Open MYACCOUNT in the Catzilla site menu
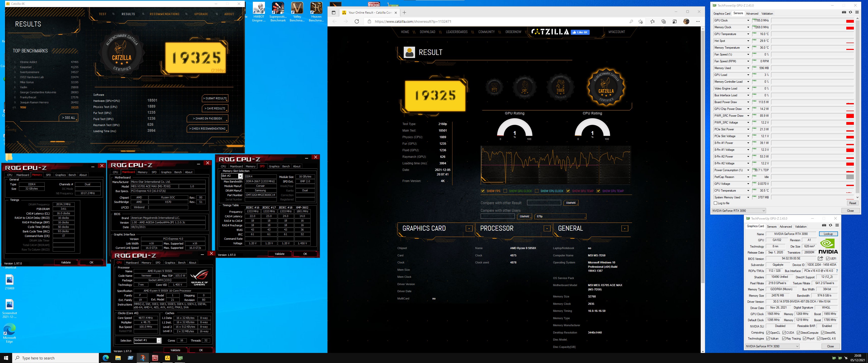 click(x=617, y=32)
